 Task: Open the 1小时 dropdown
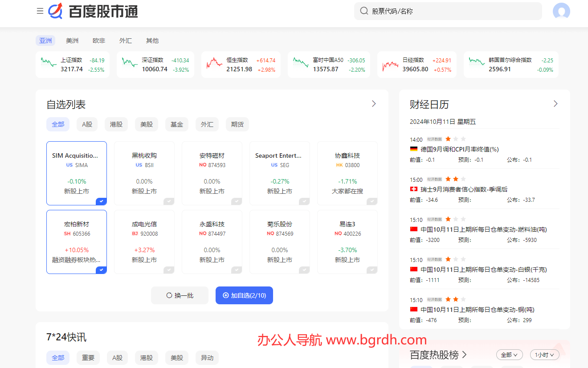click(x=544, y=355)
